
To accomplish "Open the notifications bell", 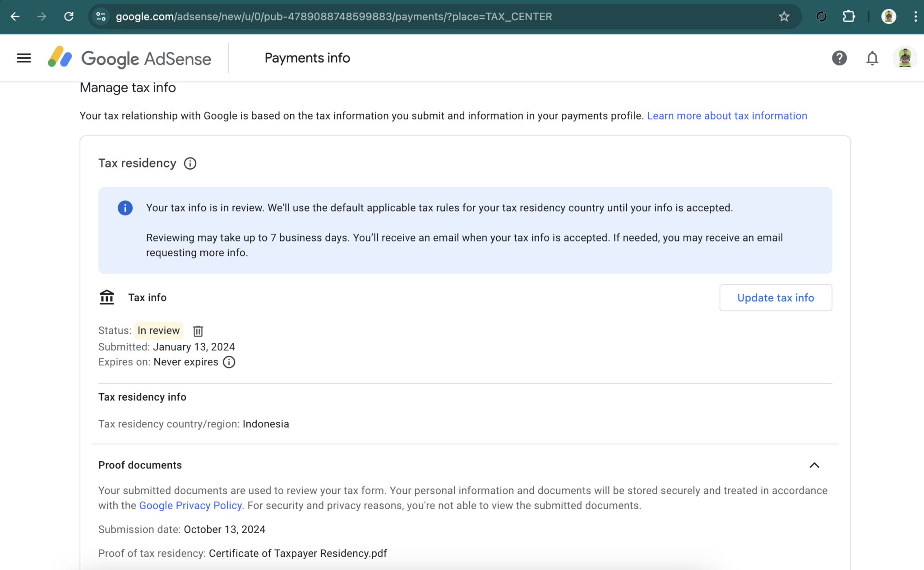I will [872, 58].
